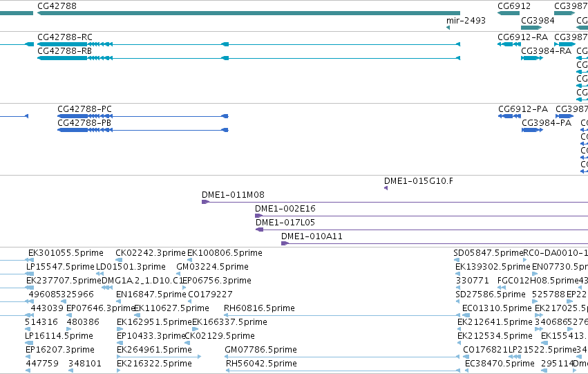Click feature 514316
The height and width of the screenshot is (374, 588).
click(28, 329)
